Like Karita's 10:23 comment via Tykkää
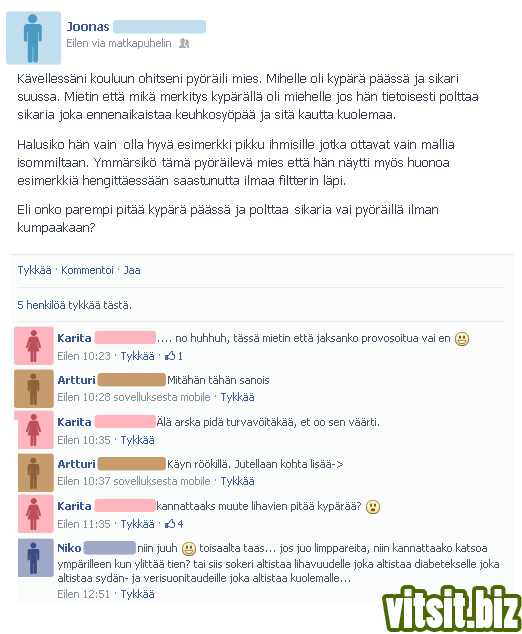The image size is (522, 634). click(137, 356)
